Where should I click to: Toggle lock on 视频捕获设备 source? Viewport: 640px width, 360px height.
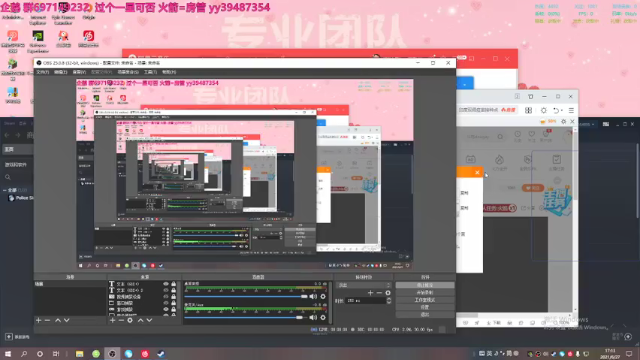[x=173, y=297]
